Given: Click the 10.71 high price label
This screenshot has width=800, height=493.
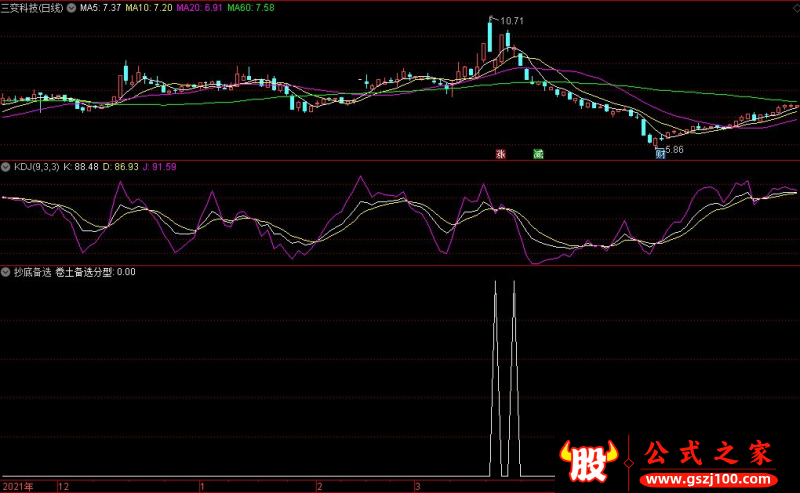Looking at the screenshot, I should click(x=512, y=21).
